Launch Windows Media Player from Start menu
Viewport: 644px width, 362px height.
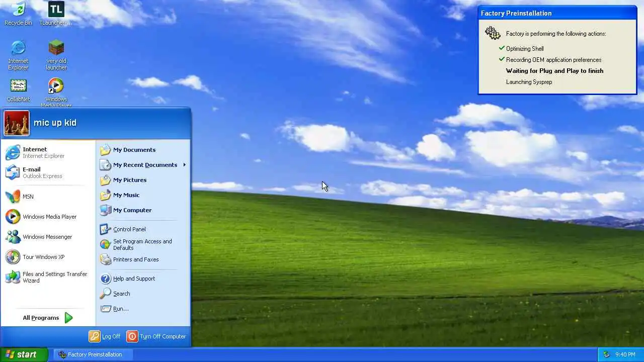click(x=48, y=217)
